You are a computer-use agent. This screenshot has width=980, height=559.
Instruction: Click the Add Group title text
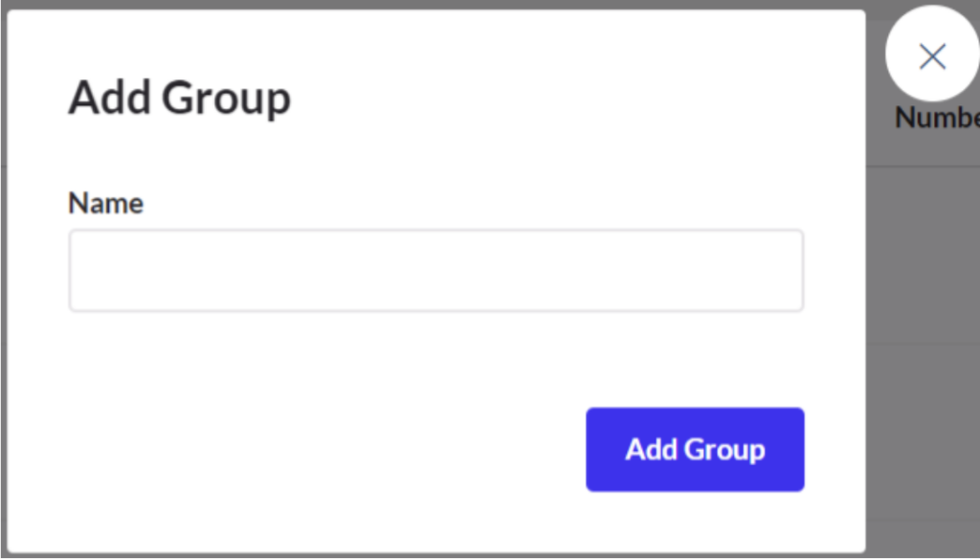pos(179,99)
